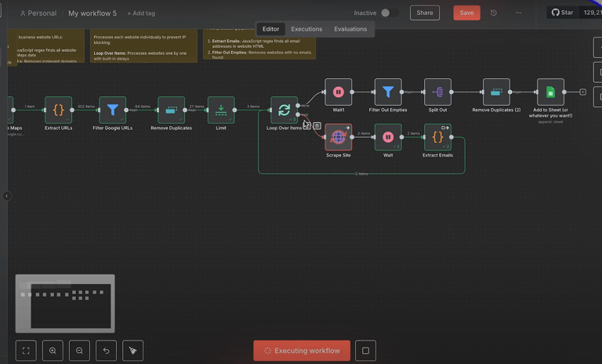Add a node after Add to Sheet
602x364 pixels.
(583, 92)
